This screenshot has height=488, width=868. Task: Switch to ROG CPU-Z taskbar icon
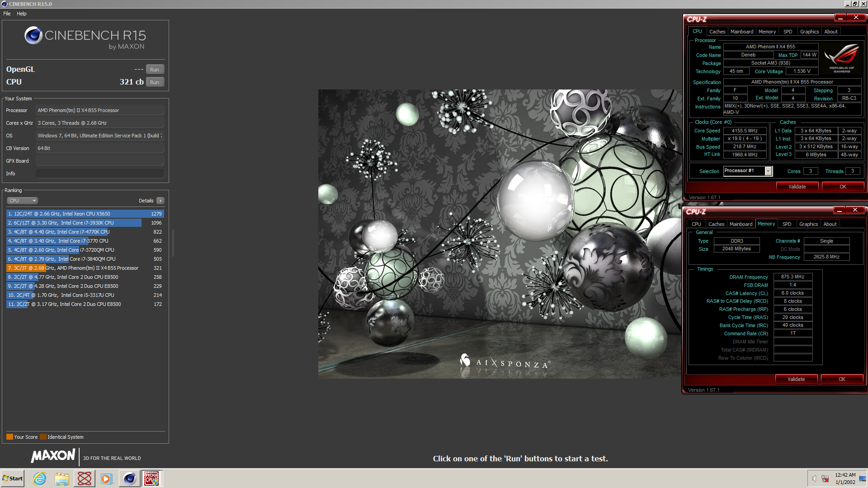(151, 479)
